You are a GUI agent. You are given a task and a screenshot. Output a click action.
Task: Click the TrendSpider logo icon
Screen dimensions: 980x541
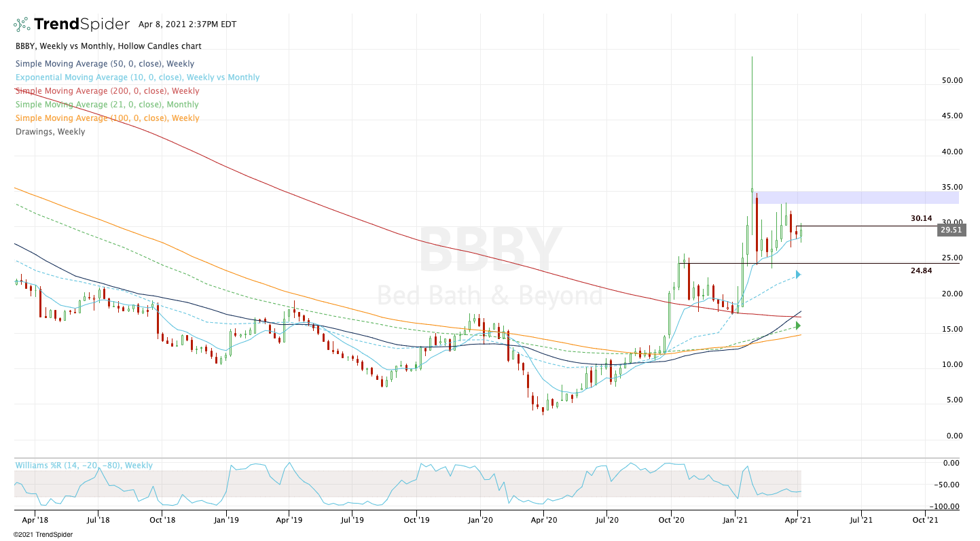click(22, 24)
